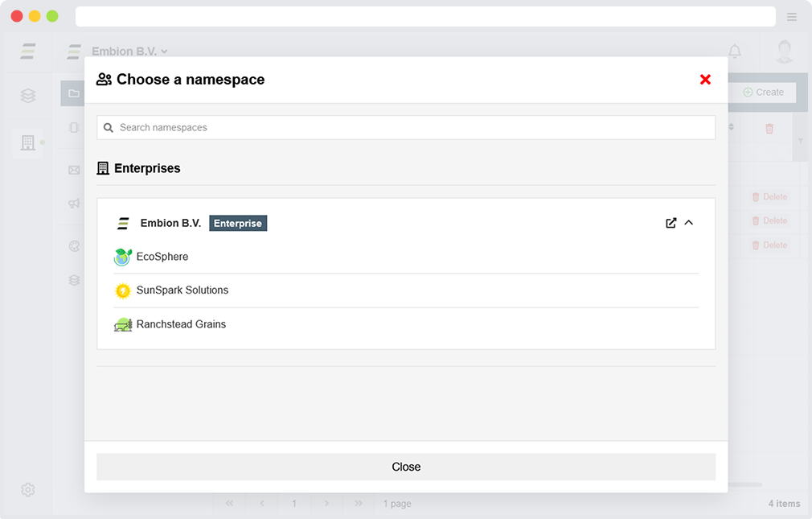Select the EcoSphere namespace
This screenshot has height=519, width=812.
[162, 257]
